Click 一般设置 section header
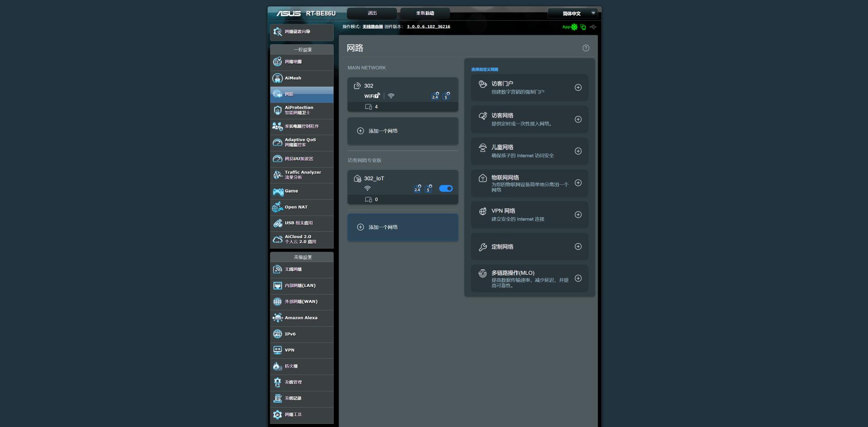Image resolution: width=868 pixels, height=427 pixels. pos(302,50)
